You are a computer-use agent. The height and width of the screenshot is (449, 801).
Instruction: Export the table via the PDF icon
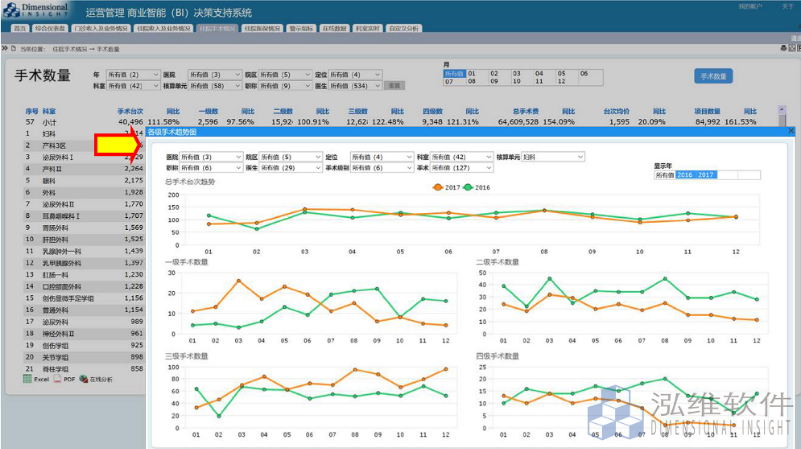click(57, 379)
